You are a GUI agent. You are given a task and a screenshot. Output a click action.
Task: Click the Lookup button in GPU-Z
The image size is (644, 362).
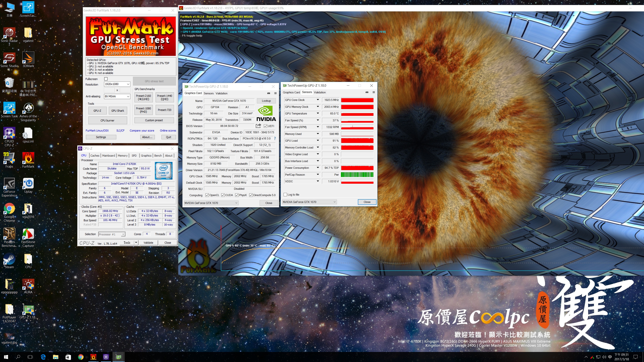click(x=266, y=101)
